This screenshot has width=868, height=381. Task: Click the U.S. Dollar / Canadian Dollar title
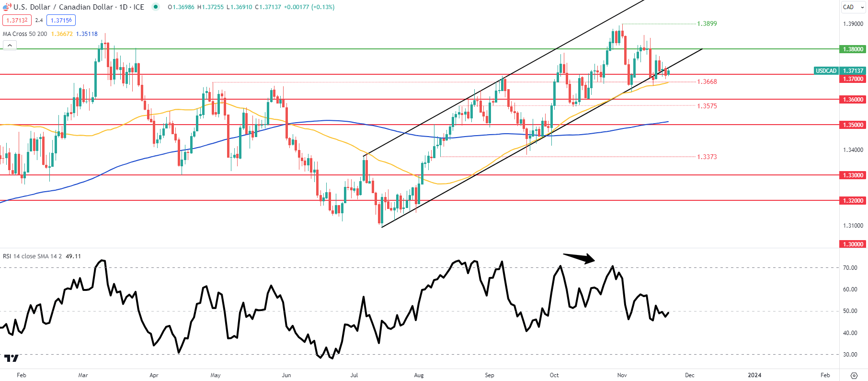pyautogui.click(x=63, y=7)
